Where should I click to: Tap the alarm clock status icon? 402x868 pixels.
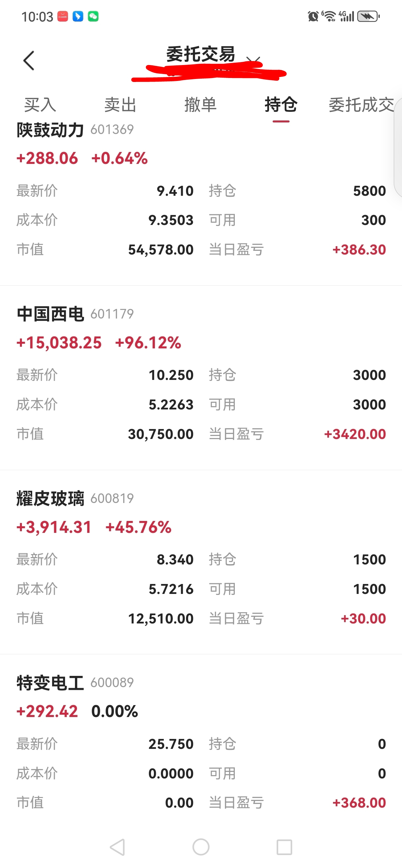tap(313, 16)
